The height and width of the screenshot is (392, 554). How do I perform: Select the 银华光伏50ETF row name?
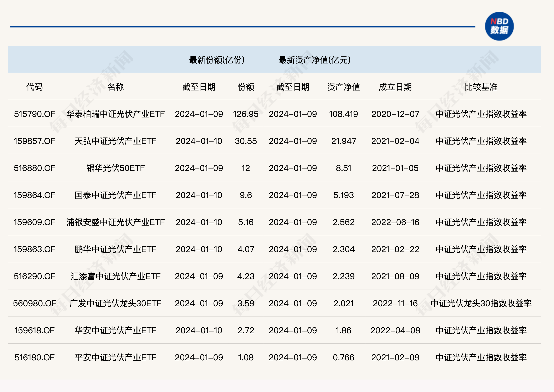[115, 168]
